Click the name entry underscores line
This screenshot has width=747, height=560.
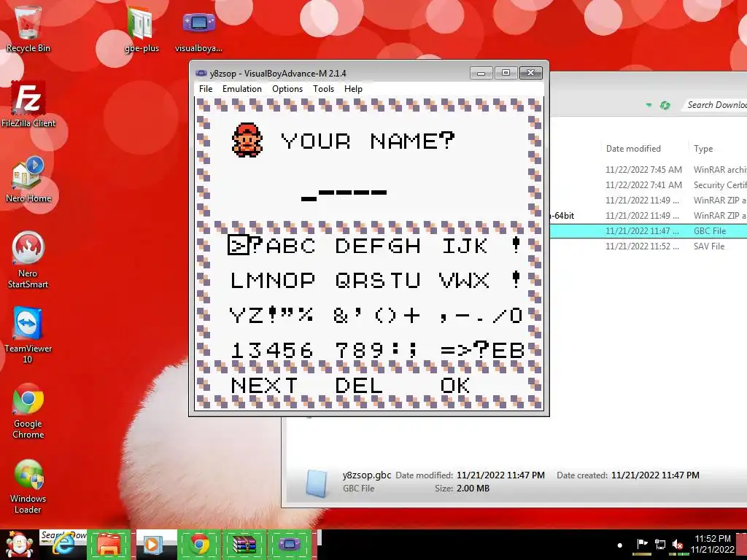pyautogui.click(x=344, y=195)
